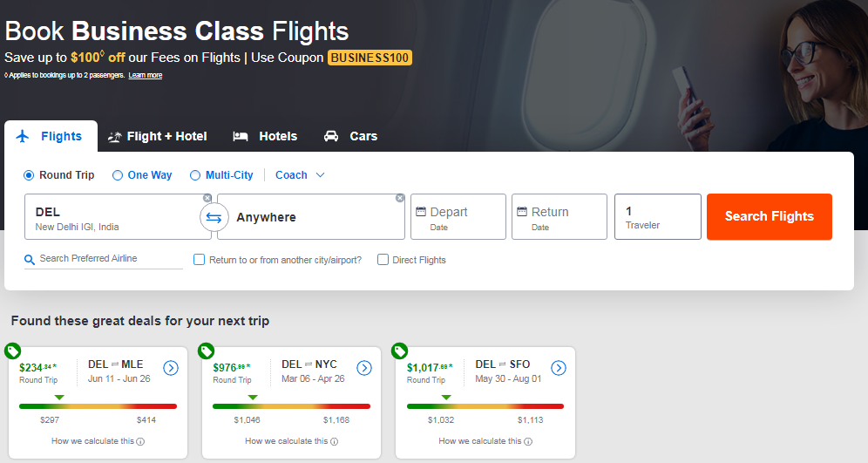Image resolution: width=868 pixels, height=463 pixels.
Task: Choose the Multi-City trip type
Action: pyautogui.click(x=195, y=175)
